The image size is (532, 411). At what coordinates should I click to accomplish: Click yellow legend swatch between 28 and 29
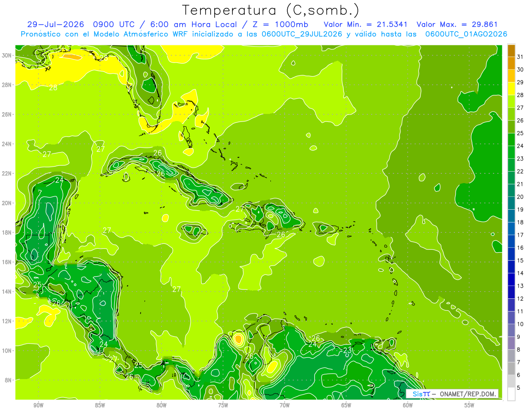(511, 89)
